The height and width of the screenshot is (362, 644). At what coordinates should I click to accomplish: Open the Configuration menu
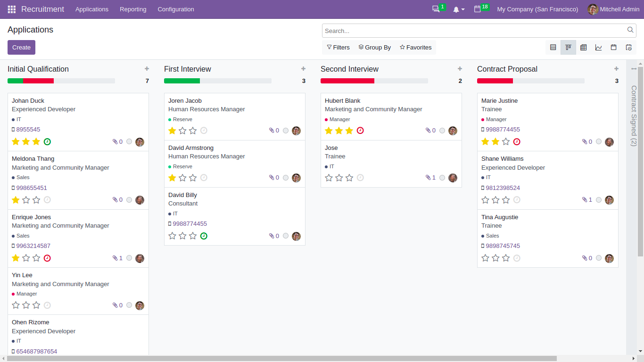175,9
